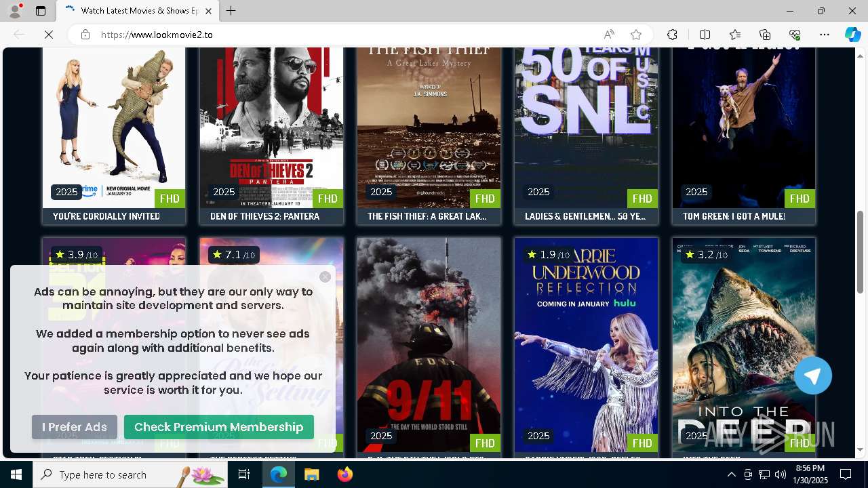
Task: Click title DEN OF THIEVES 2: PANTERA
Action: (264, 216)
